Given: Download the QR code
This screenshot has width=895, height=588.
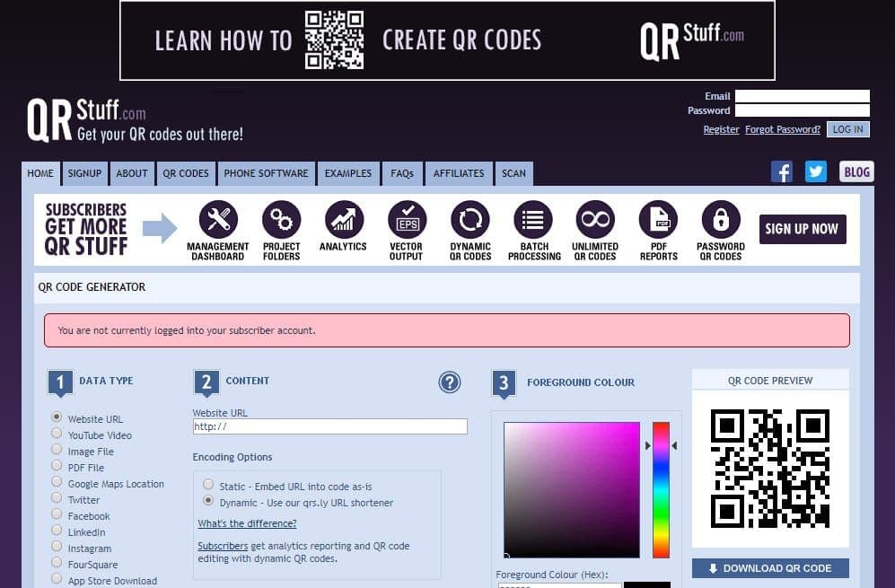Looking at the screenshot, I should pos(770,568).
